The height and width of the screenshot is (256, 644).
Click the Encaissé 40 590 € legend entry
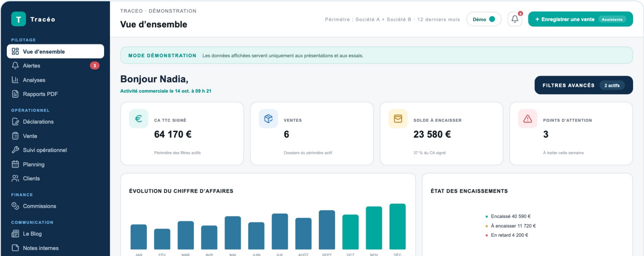508,216
